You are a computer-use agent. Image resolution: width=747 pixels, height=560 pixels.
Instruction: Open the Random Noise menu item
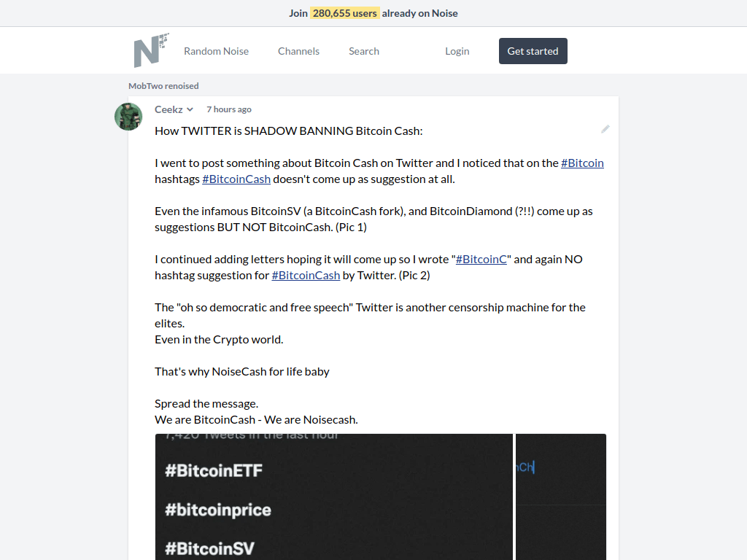pyautogui.click(x=216, y=51)
